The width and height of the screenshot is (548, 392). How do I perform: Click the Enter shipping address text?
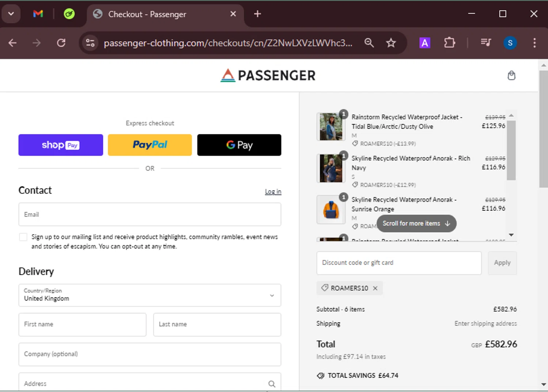[x=486, y=323]
